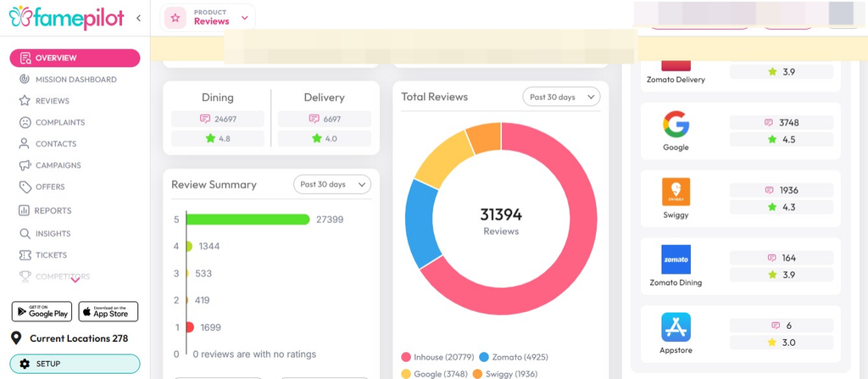Click the Appstore yellow rating star
868x379 pixels.
click(x=772, y=342)
